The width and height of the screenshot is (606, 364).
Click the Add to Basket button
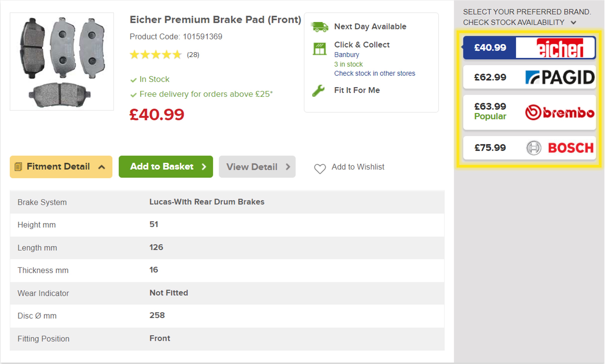click(x=165, y=167)
